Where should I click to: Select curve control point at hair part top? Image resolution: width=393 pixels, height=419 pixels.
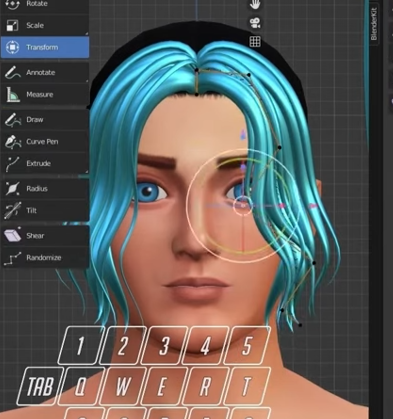pyautogui.click(x=197, y=70)
